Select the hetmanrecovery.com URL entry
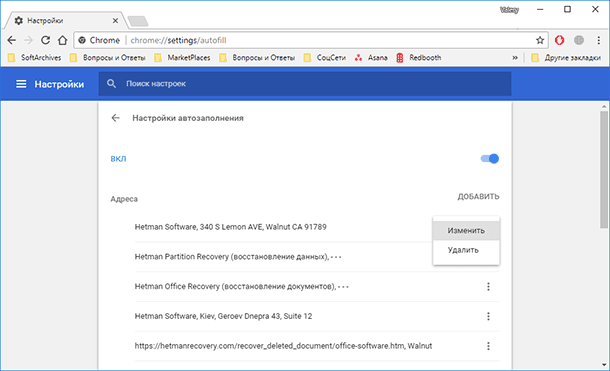Viewport: 610px width, 371px height. pyautogui.click(x=283, y=346)
